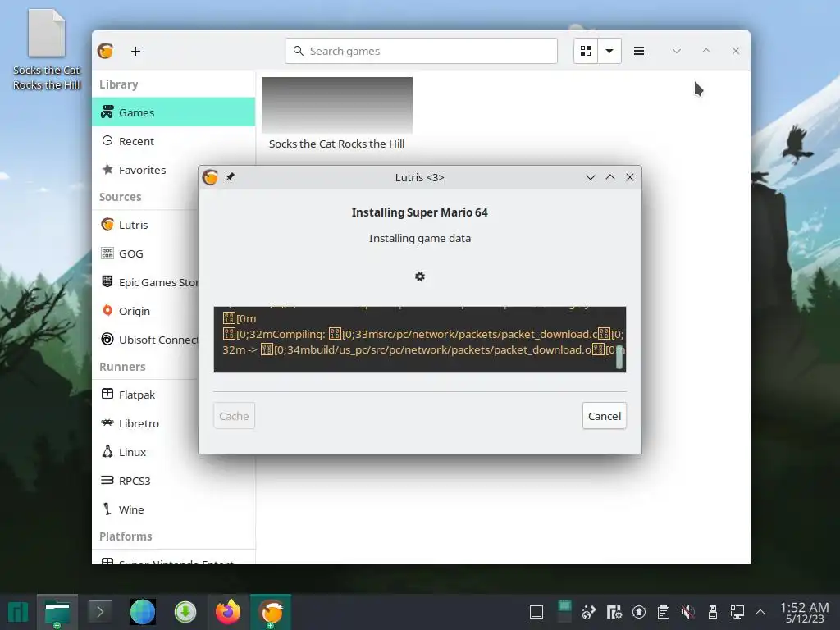This screenshot has height=630, width=840.
Task: Launch Firefox from the taskbar
Action: click(x=228, y=612)
